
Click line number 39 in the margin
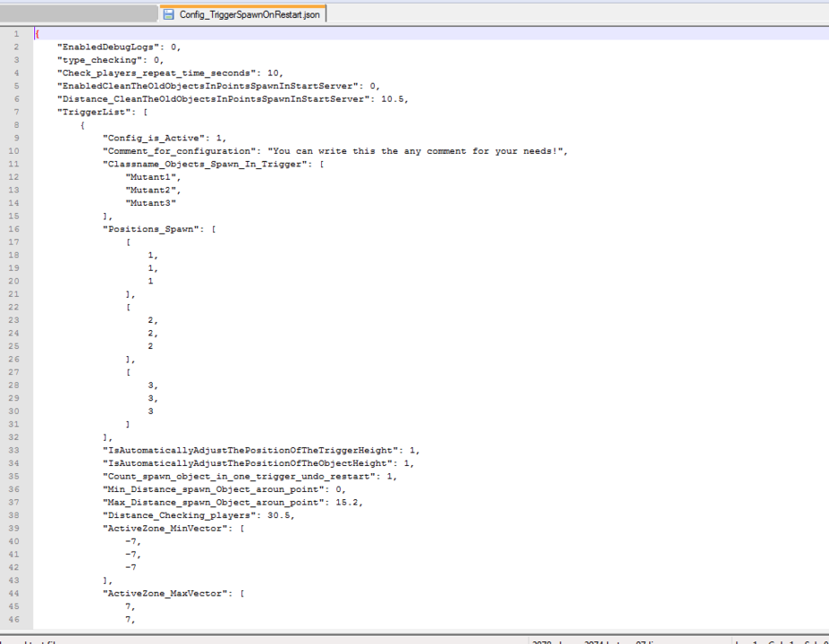click(13, 529)
